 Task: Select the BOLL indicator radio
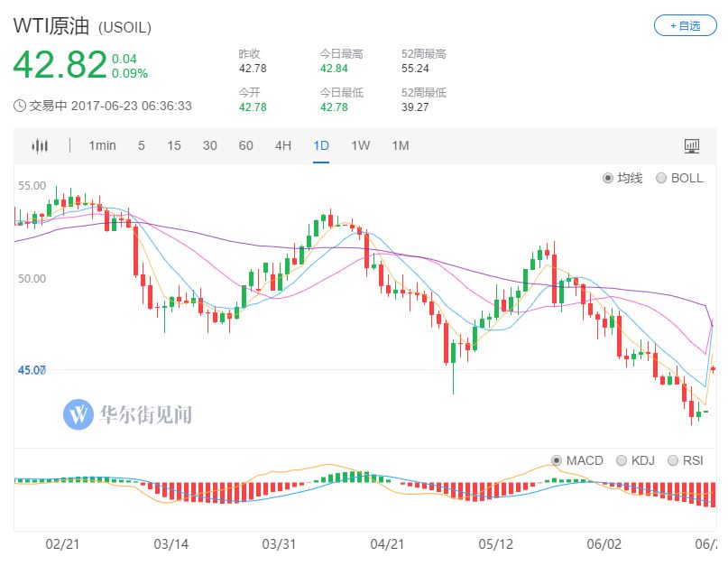(661, 178)
